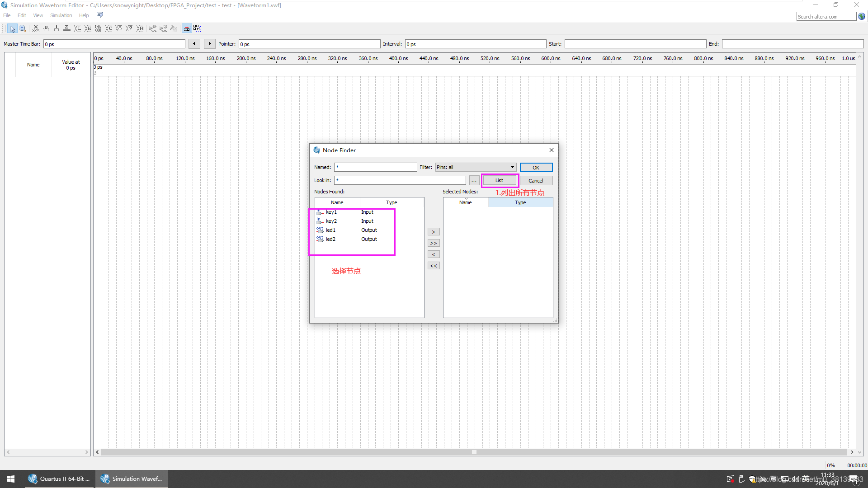Click the Count Value (C) icon
The height and width of the screenshot is (488, 868).
click(108, 28)
